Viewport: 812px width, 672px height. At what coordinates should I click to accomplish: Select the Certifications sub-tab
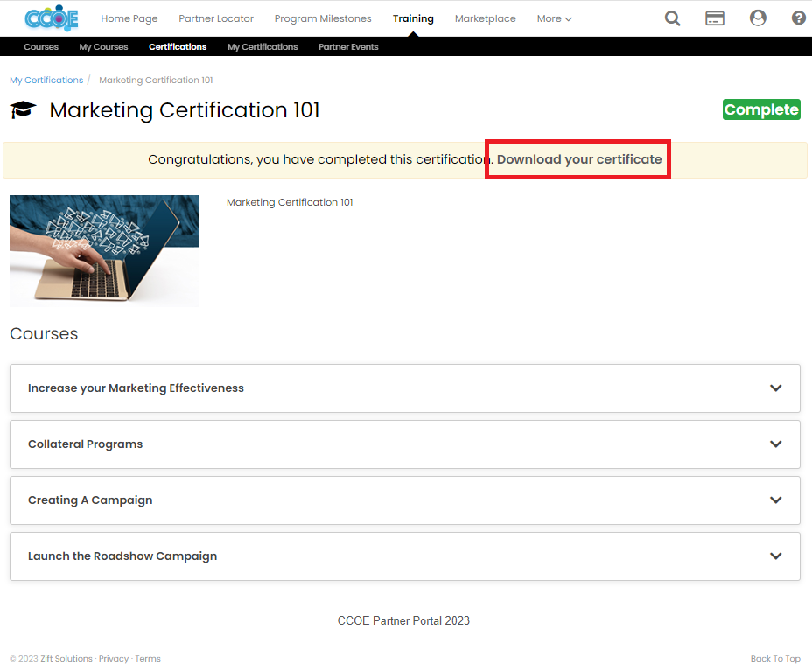tap(178, 46)
